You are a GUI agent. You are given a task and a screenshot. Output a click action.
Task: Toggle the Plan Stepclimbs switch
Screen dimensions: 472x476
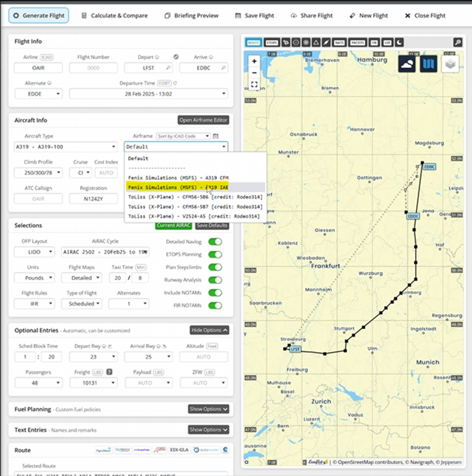(215, 267)
